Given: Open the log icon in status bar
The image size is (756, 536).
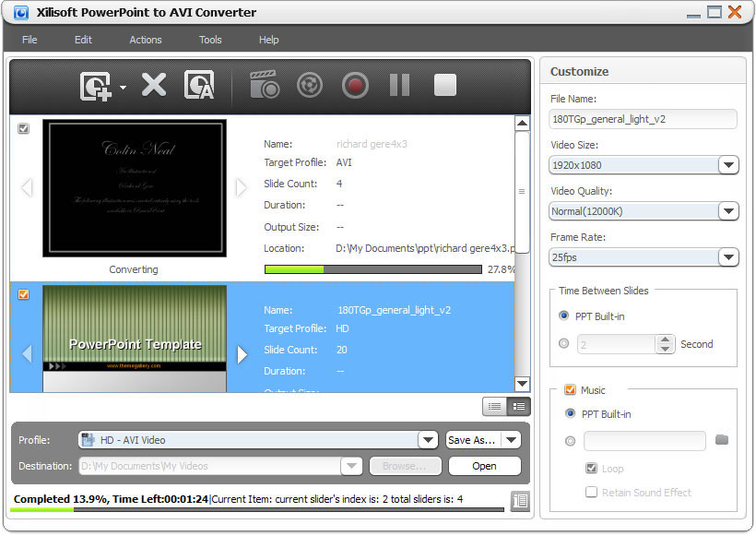Looking at the screenshot, I should coord(520,501).
